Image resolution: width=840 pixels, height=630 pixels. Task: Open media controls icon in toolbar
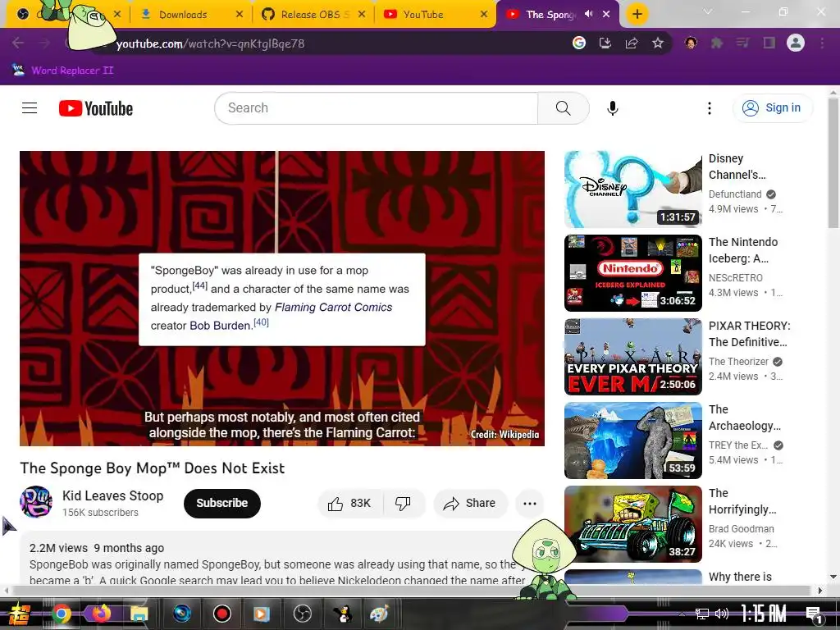[743, 43]
